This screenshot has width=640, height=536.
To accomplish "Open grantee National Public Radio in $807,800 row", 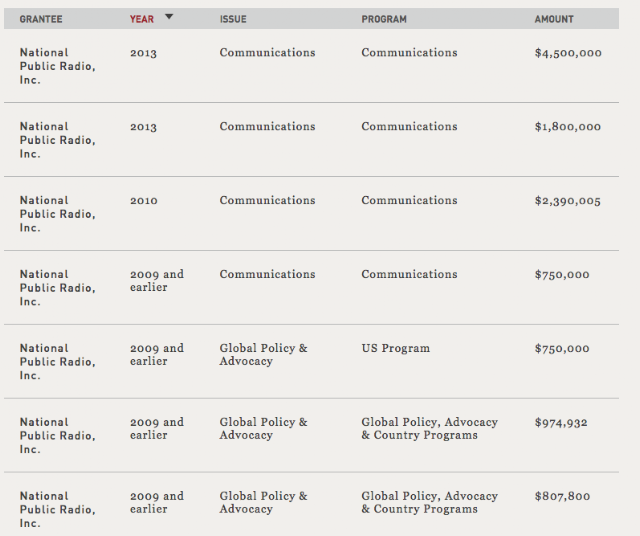I will click(58, 509).
